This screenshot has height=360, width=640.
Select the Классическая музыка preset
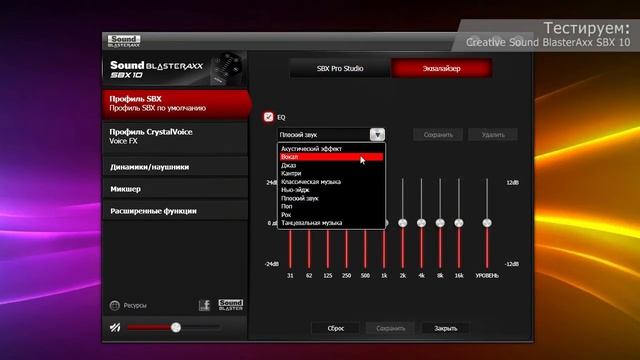coord(331,182)
